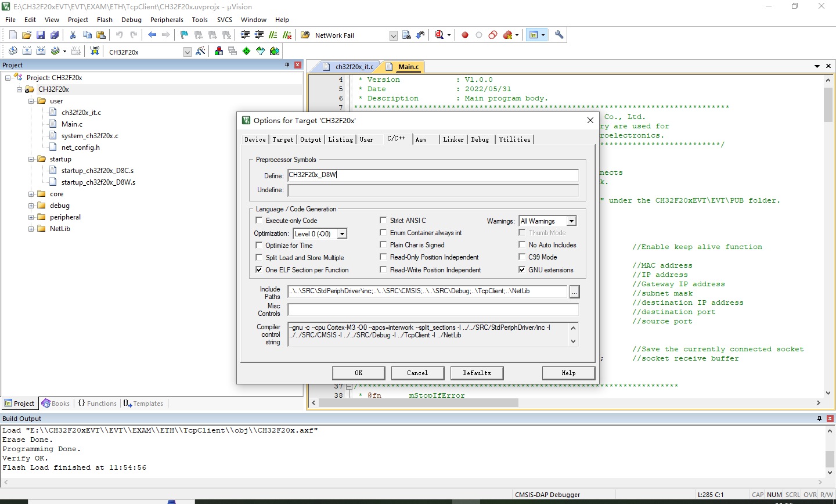Click Cancel in Options for Target dialog
This screenshot has width=836, height=504.
[417, 373]
